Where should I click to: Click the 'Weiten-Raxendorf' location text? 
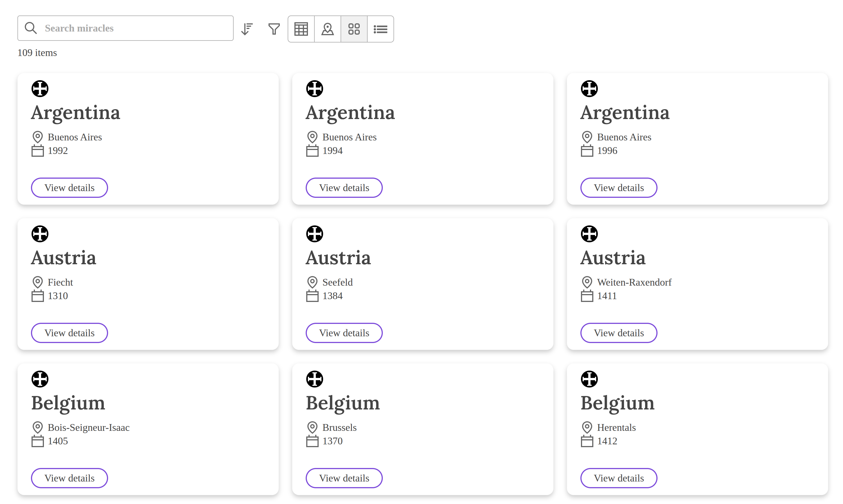pos(634,282)
